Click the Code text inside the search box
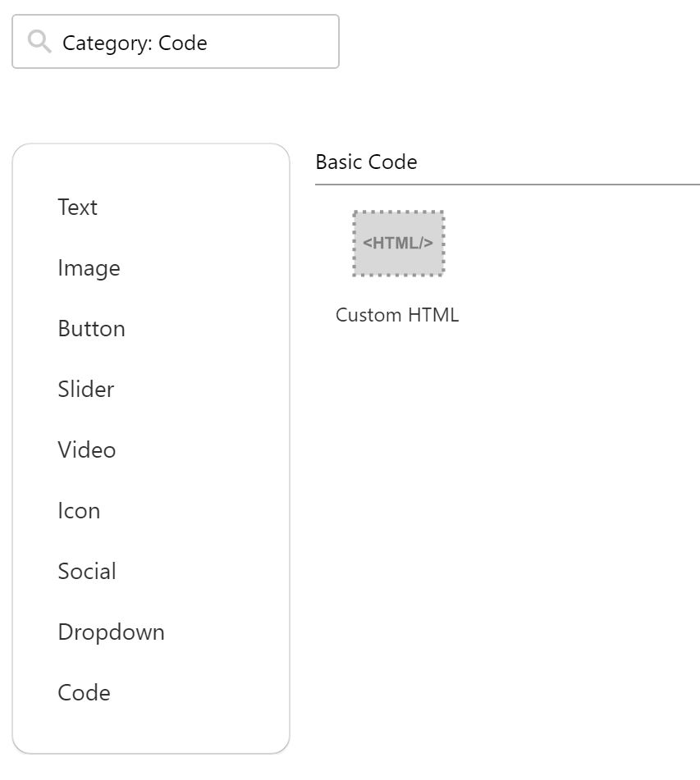This screenshot has height=780, width=700. tap(183, 43)
